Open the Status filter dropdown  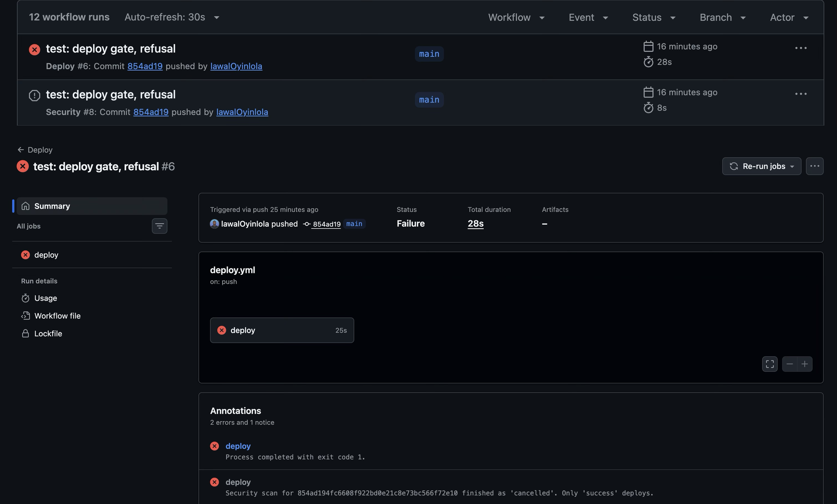click(654, 18)
